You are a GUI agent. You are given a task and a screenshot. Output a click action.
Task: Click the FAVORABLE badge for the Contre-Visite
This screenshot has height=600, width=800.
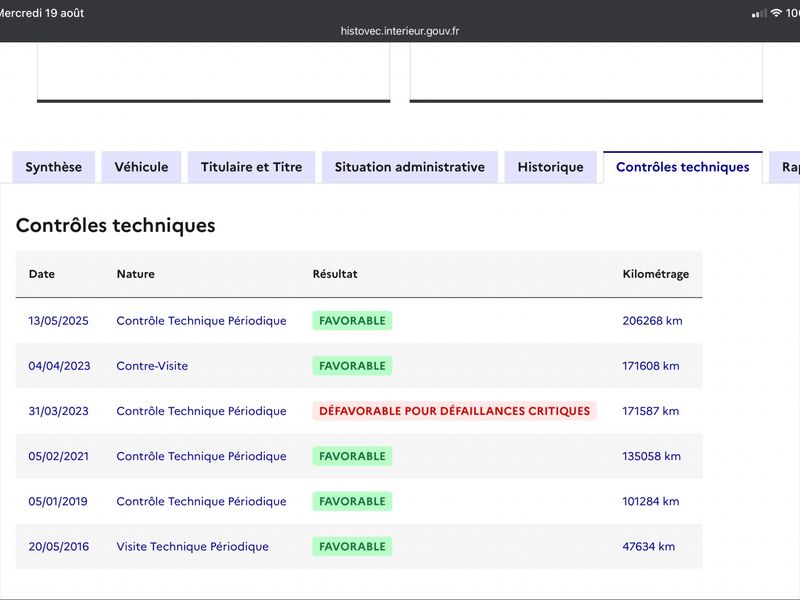[353, 366]
